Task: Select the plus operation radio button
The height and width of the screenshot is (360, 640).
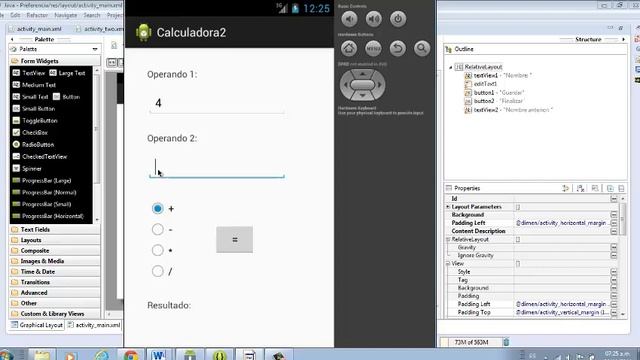Action: coord(158,209)
